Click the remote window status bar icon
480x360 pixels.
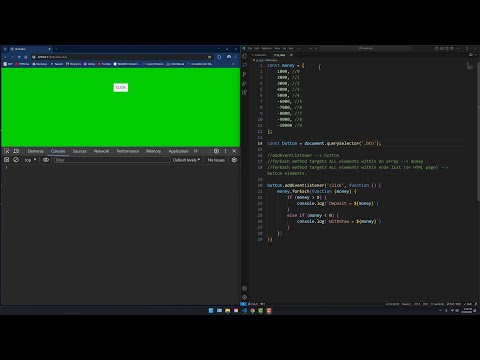pyautogui.click(x=243, y=304)
